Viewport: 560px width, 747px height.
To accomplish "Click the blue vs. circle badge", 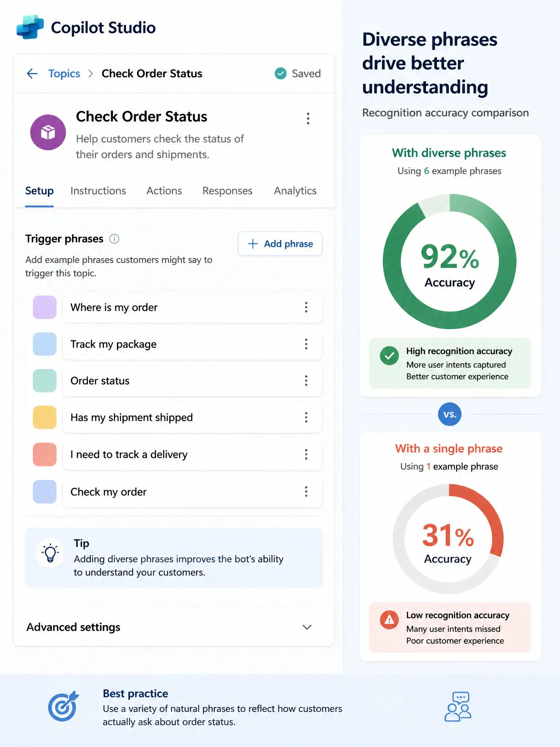I will pos(450,414).
